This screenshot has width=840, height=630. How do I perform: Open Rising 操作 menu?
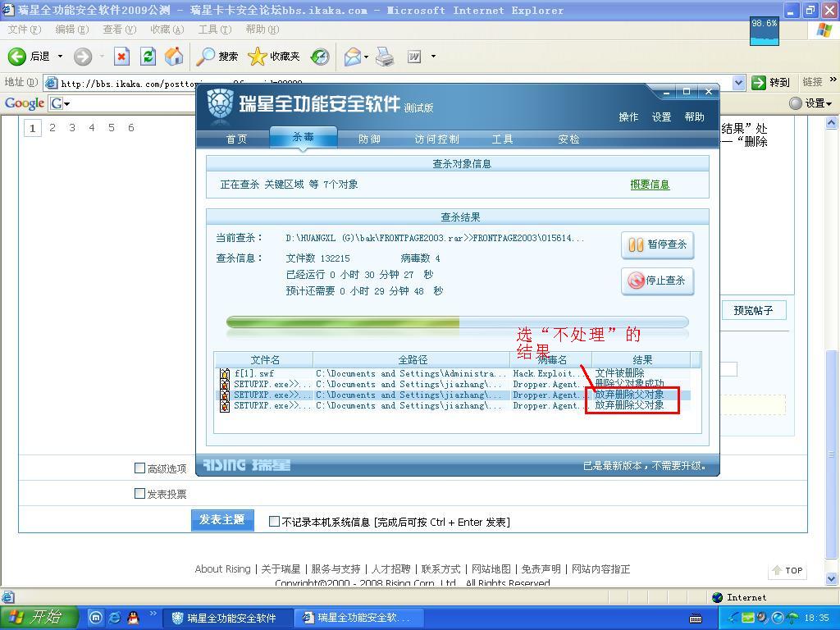(x=628, y=116)
